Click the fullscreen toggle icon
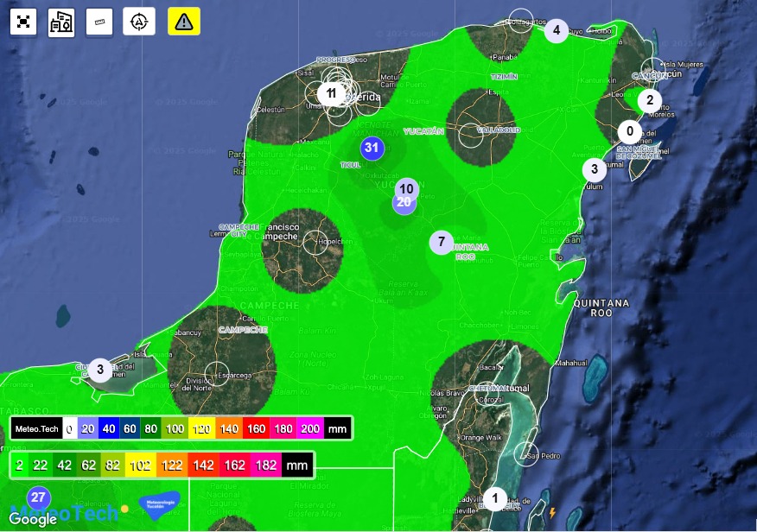The height and width of the screenshot is (532, 757). tap(23, 22)
